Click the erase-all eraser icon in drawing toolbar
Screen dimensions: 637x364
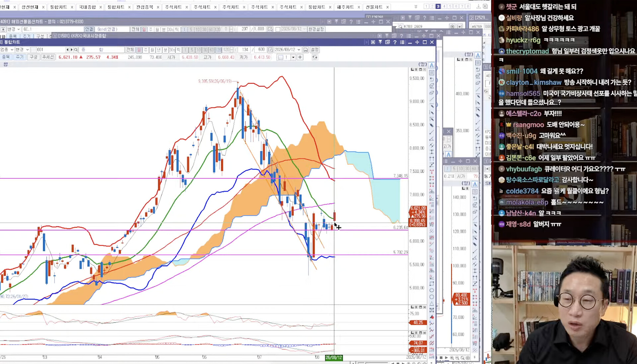[x=432, y=86]
